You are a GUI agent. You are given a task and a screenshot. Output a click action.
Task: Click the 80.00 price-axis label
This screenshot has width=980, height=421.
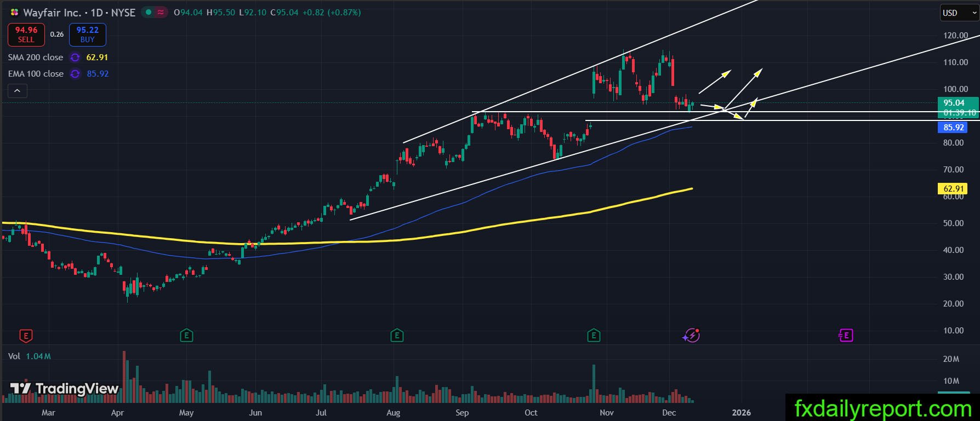pos(953,143)
